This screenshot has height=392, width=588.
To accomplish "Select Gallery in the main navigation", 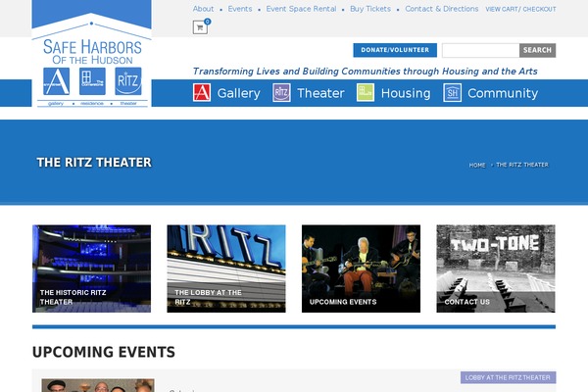I will (238, 93).
